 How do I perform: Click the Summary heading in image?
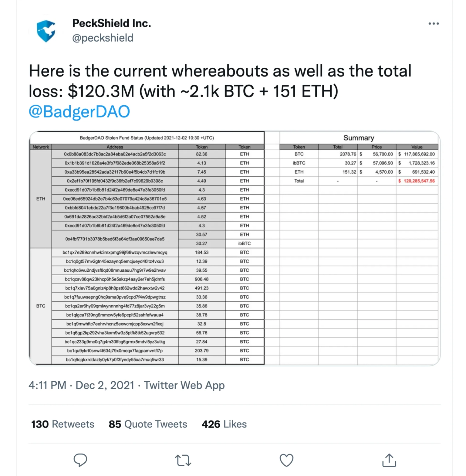pyautogui.click(x=359, y=138)
